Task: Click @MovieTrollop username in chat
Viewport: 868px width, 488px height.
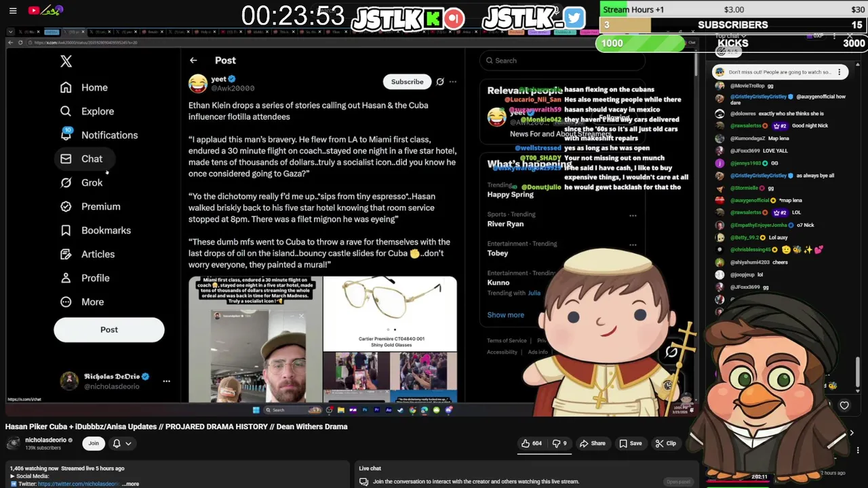Action: coord(747,86)
